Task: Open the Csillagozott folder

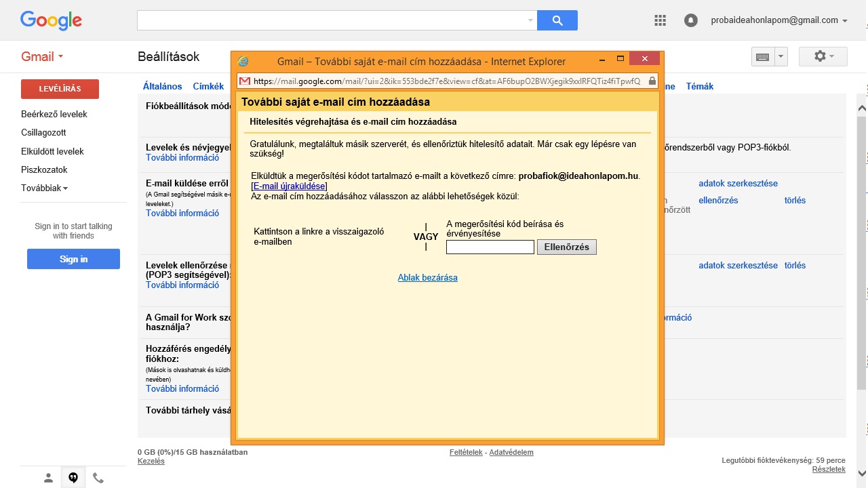Action: [43, 133]
